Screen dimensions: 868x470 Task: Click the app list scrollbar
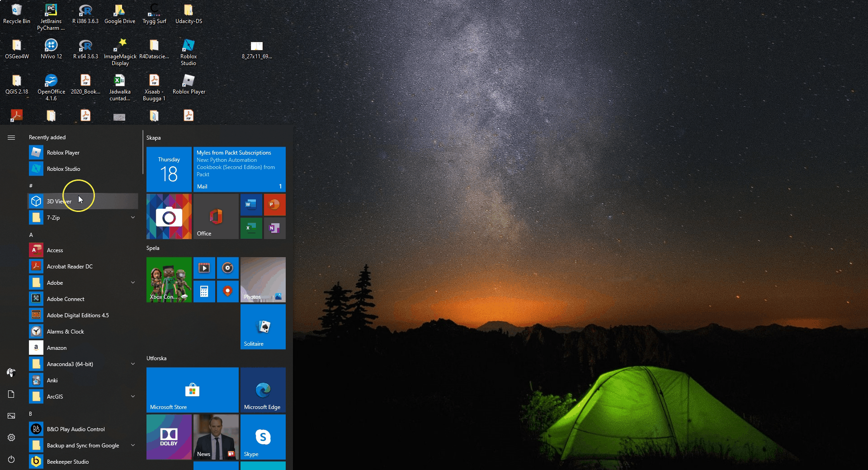tap(143, 153)
